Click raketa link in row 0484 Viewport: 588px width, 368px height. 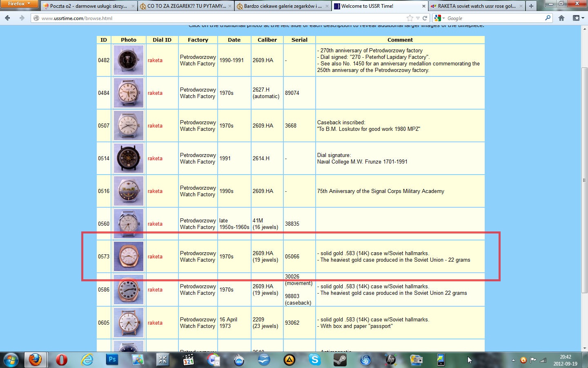click(x=155, y=93)
